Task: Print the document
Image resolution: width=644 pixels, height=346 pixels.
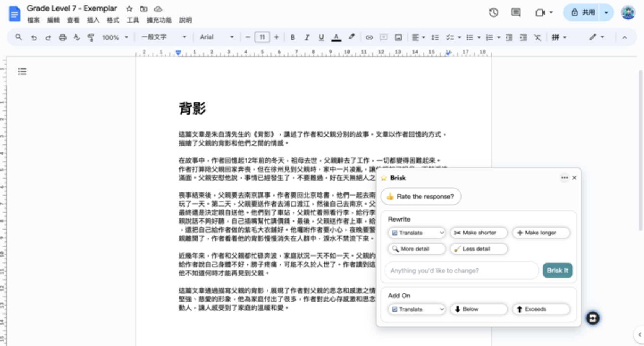Action: tap(62, 37)
